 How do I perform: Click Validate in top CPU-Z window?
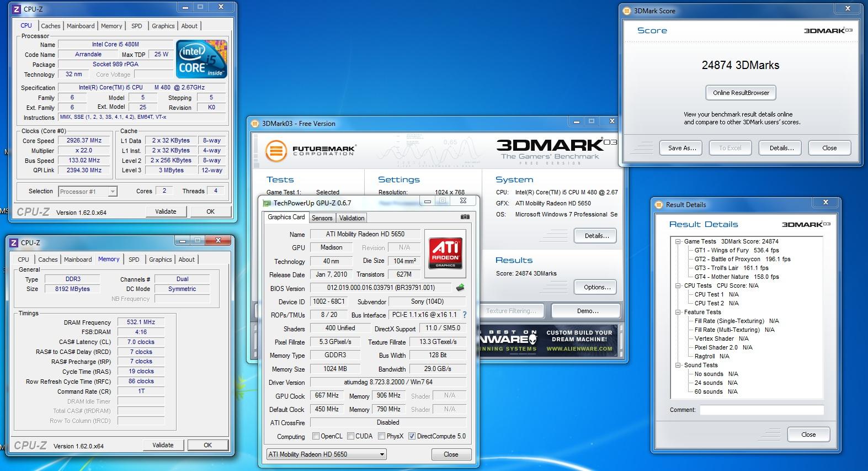[x=166, y=211]
